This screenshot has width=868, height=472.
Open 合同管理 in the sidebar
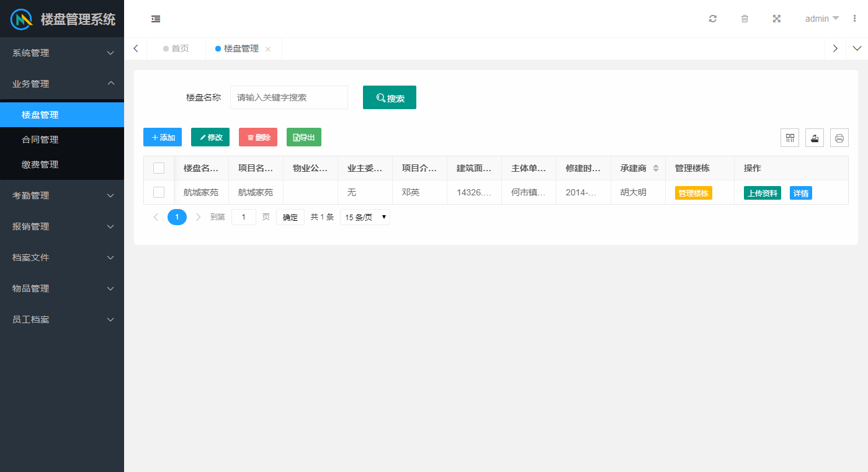pyautogui.click(x=40, y=140)
